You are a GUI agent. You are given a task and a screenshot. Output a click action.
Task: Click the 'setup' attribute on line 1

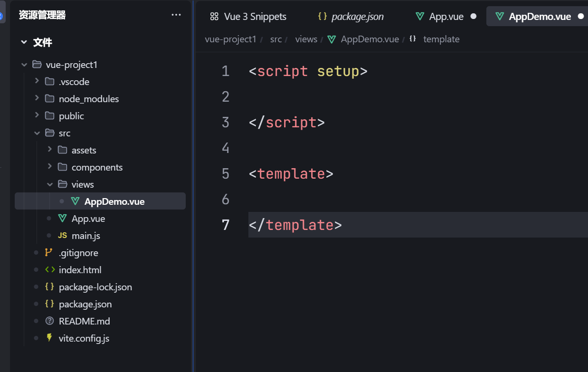(x=338, y=72)
